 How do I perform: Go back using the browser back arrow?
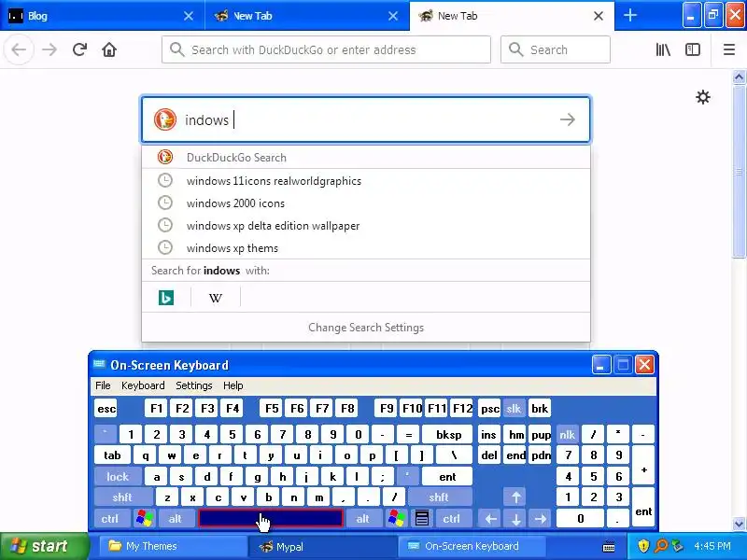coord(19,49)
